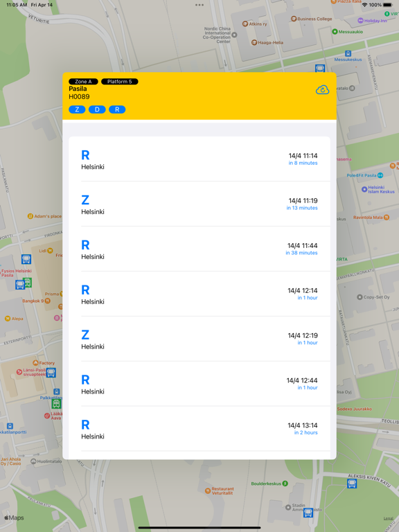The image size is (399, 532).
Task: Open the multitasking three-dot menu at top
Action: [199, 5]
